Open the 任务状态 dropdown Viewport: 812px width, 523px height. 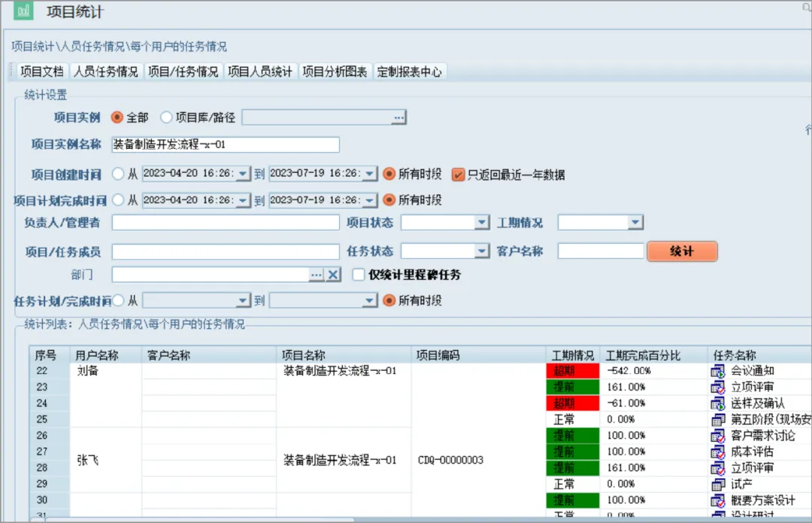[x=481, y=251]
